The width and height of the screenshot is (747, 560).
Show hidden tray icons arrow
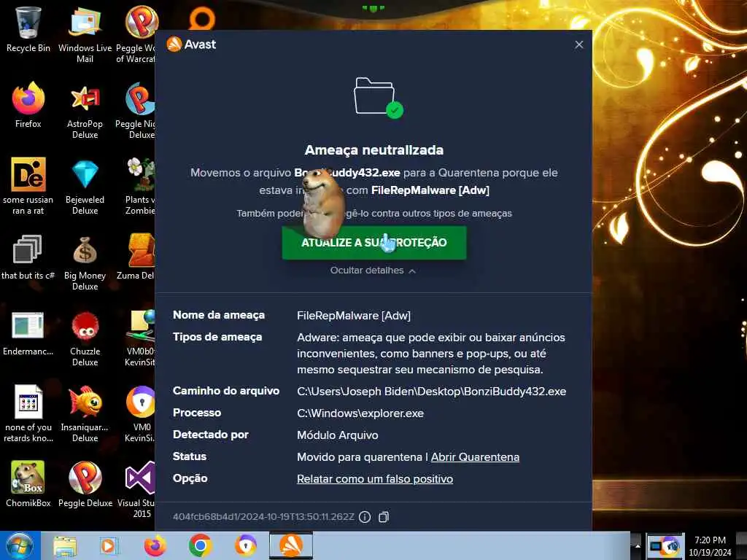(x=636, y=546)
